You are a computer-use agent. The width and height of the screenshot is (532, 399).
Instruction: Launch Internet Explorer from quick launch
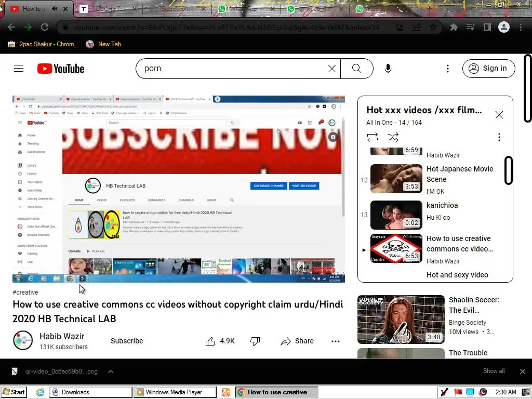point(40,392)
